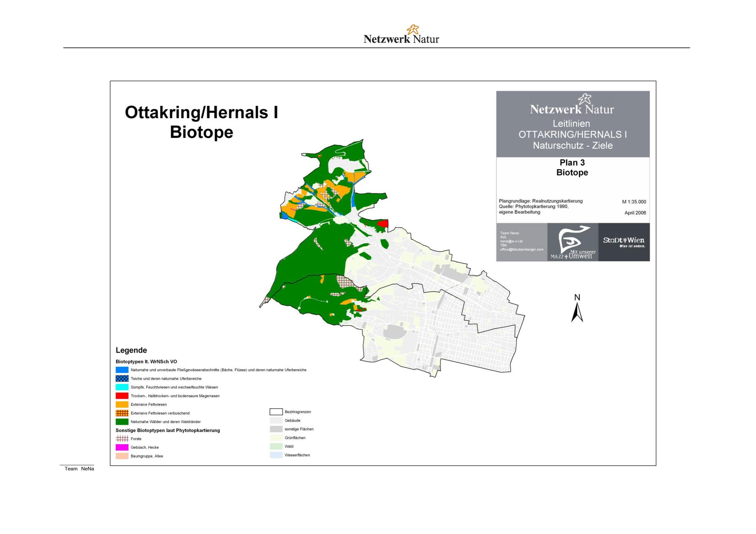Select the green Naturnahe Wälder swatch
Image resolution: width=756 pixels, height=534 pixels.
click(x=122, y=421)
